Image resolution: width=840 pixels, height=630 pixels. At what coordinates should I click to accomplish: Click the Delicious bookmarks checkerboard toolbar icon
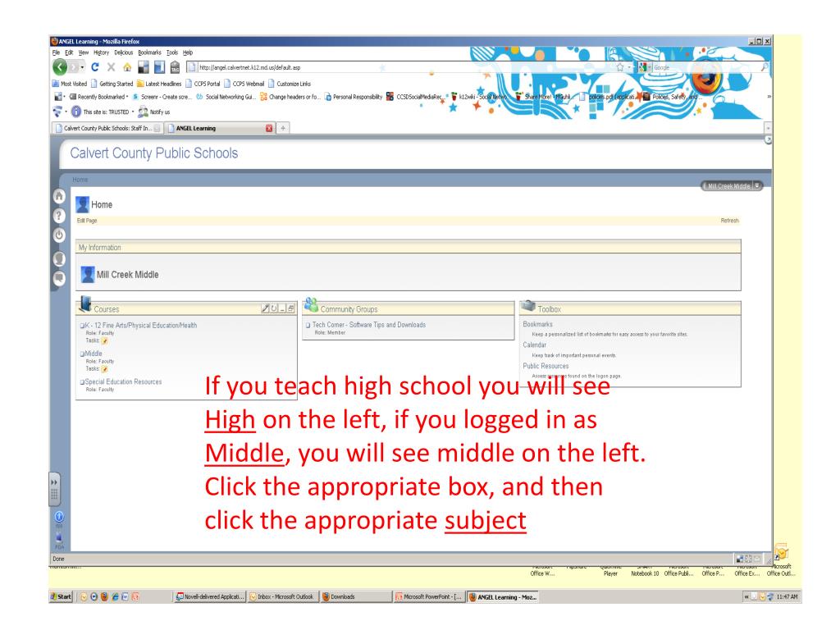click(143, 67)
